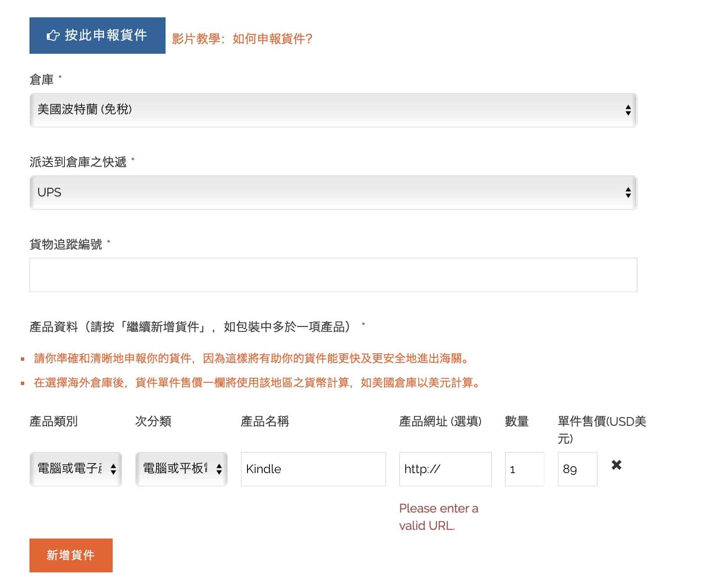Click the 產品名稱 column header

click(264, 421)
